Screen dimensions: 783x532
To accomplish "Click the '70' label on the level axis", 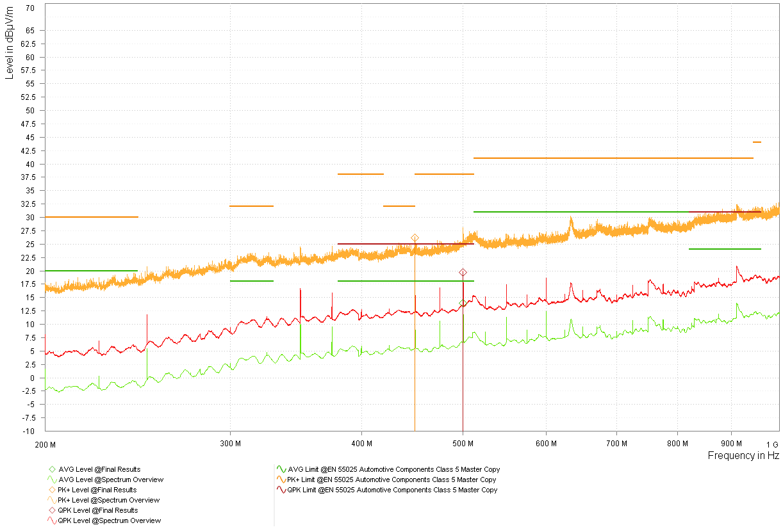I will (31, 9).
